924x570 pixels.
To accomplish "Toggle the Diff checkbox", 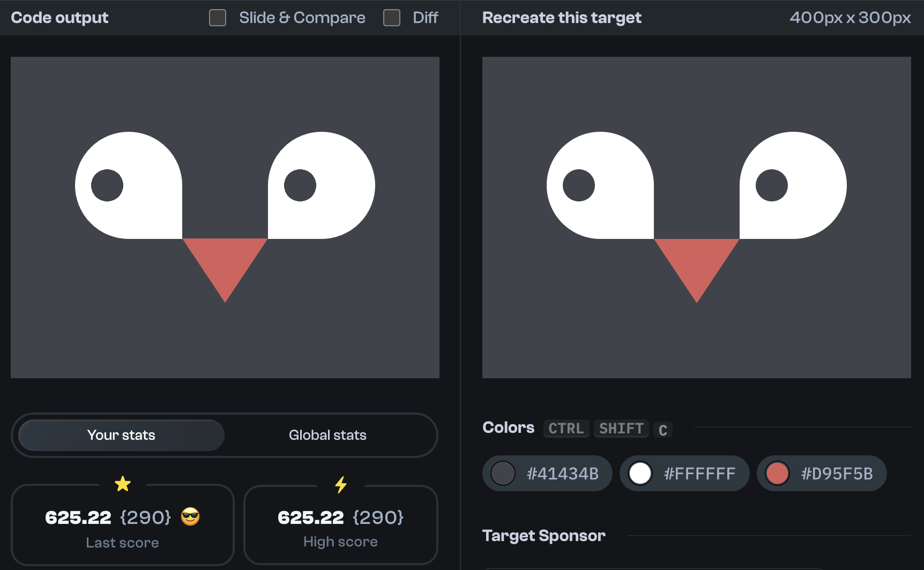I will tap(392, 18).
